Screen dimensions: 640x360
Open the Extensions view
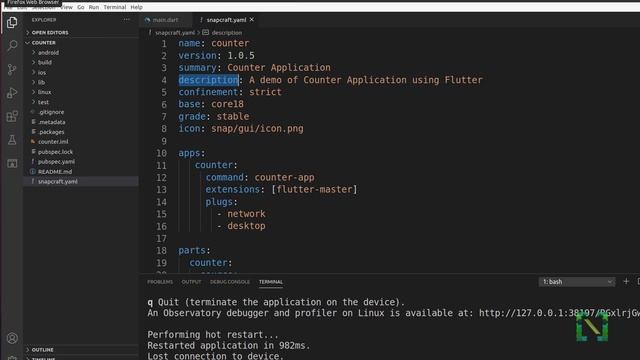tap(12, 116)
